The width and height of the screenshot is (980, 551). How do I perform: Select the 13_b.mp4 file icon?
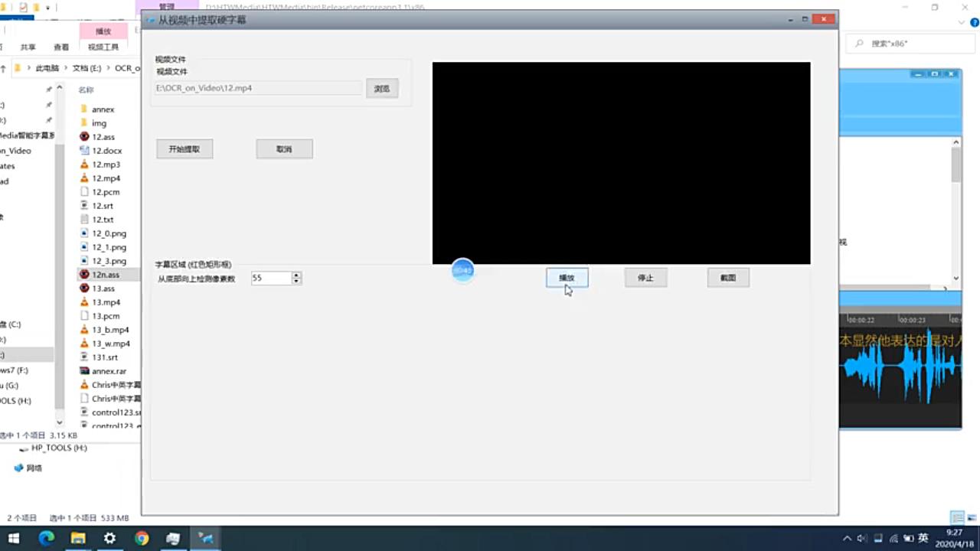pos(85,330)
